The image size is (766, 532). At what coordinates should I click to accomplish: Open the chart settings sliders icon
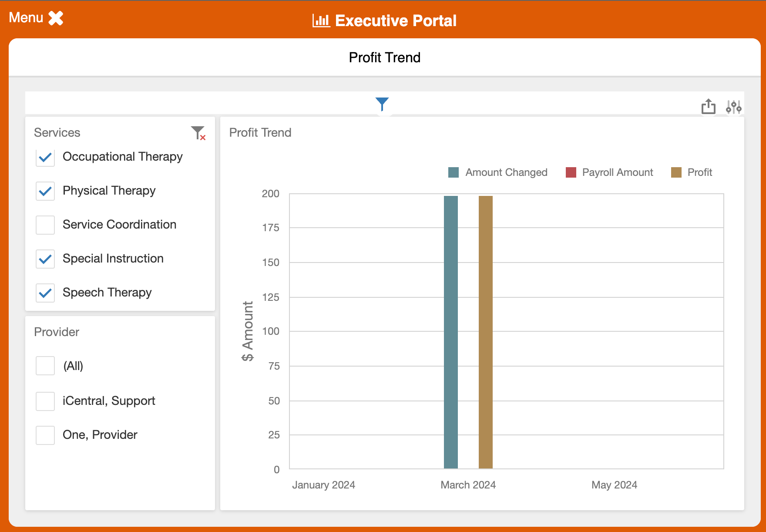click(734, 107)
